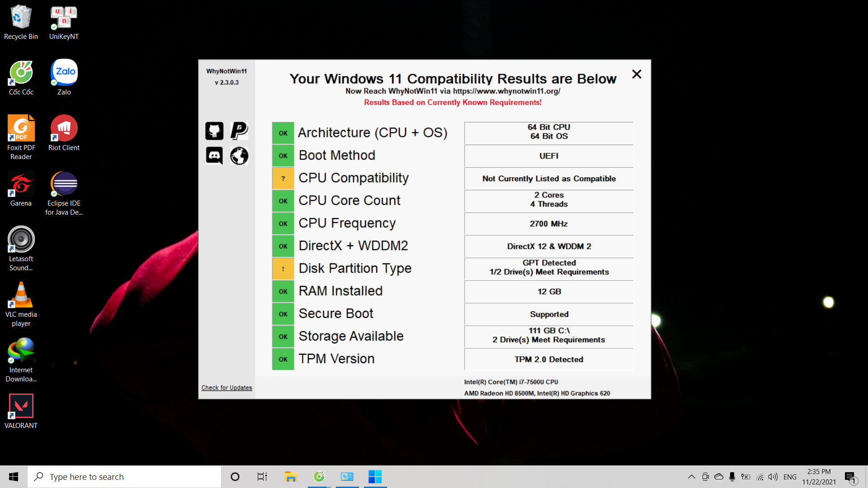
Task: Click the OK status for CPU Frequency
Action: (283, 224)
